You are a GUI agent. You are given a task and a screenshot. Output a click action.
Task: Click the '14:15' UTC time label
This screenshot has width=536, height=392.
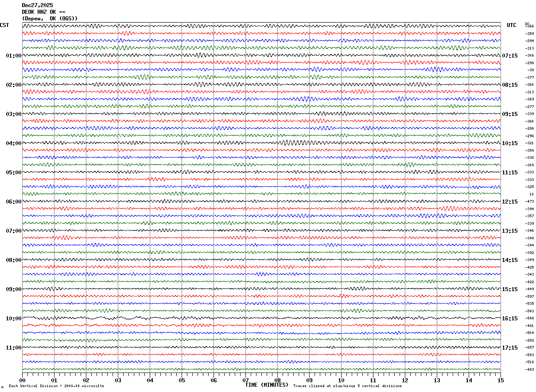(510, 260)
